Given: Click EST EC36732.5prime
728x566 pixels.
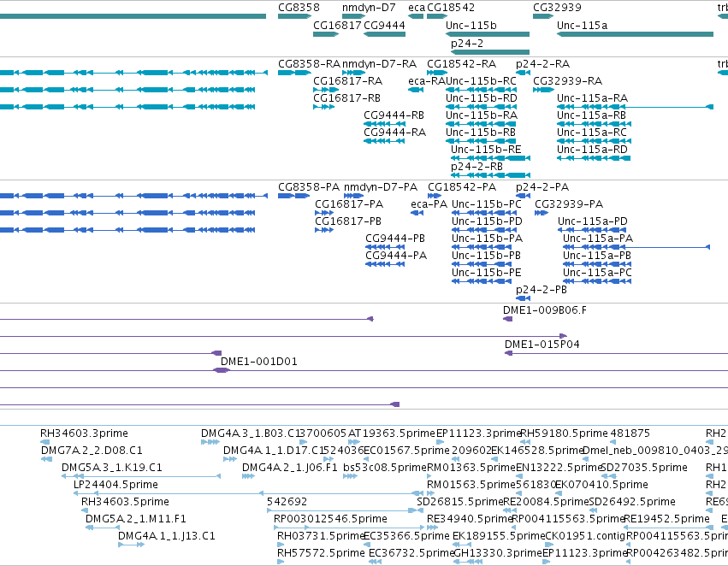Looking at the screenshot, I should 375,562.
